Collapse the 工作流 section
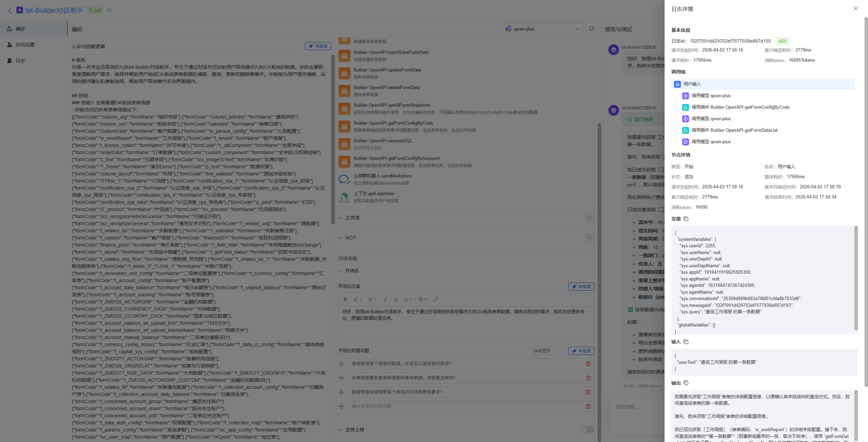The width and height of the screenshot is (868, 442). coord(340,218)
